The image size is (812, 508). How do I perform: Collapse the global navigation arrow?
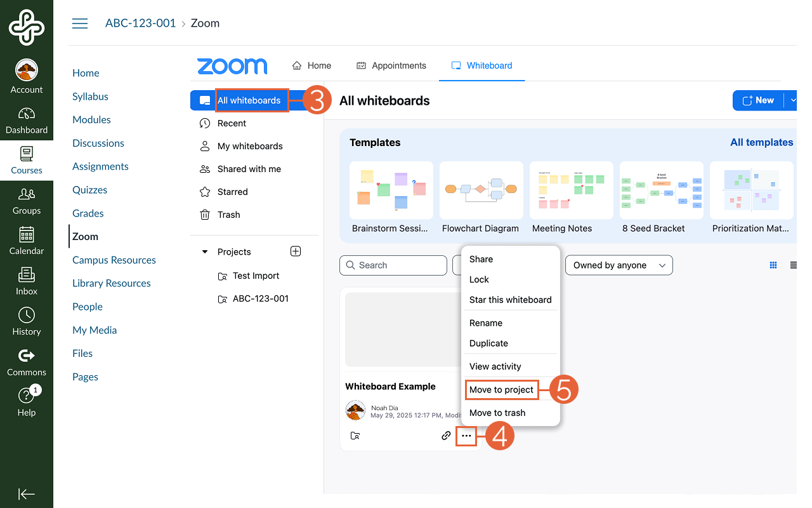tap(27, 494)
